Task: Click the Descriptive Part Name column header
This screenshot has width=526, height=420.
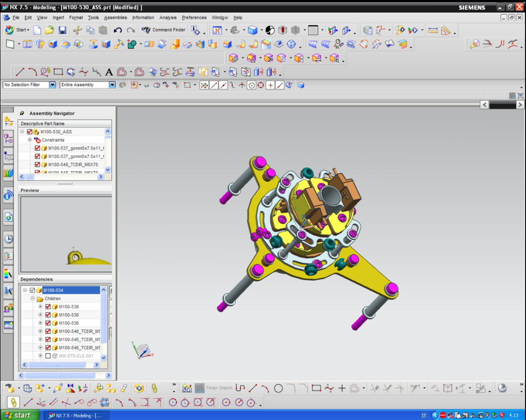Action: point(65,123)
